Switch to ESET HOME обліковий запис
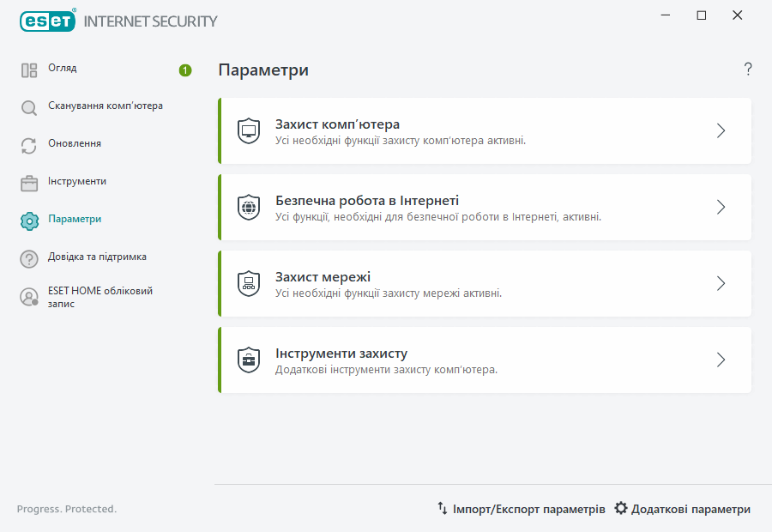The image size is (772, 532). tap(100, 297)
